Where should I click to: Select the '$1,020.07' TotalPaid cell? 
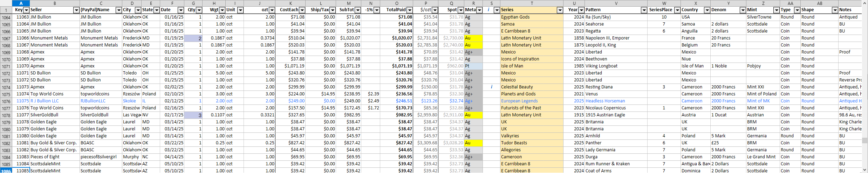coord(397,38)
